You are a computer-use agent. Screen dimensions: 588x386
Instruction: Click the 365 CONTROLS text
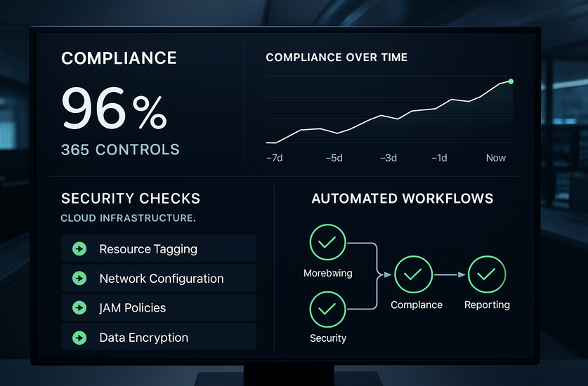(120, 149)
